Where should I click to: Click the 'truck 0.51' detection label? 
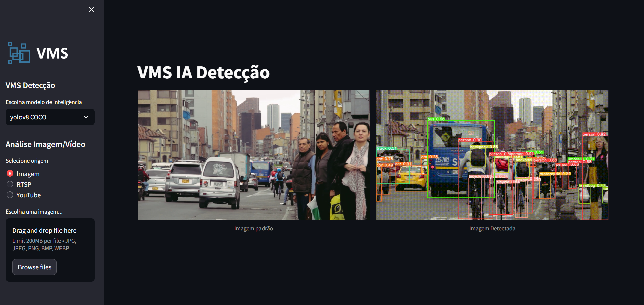point(387,148)
